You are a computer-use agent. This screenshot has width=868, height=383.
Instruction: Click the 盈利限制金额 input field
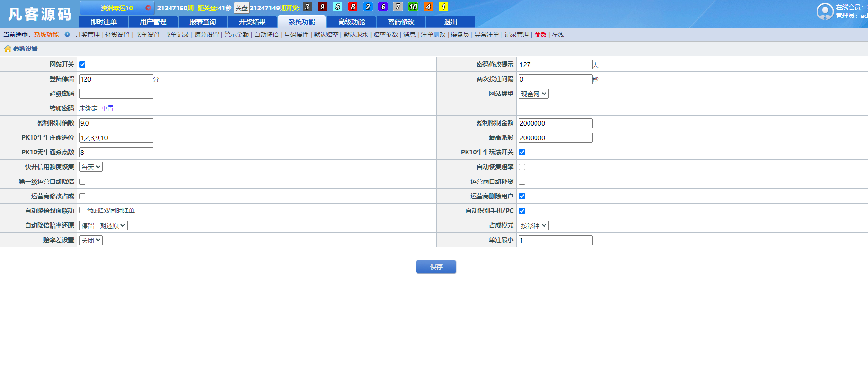coord(555,123)
